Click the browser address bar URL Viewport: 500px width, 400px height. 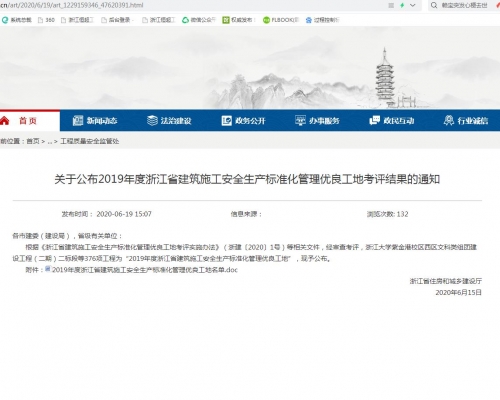click(72, 5)
